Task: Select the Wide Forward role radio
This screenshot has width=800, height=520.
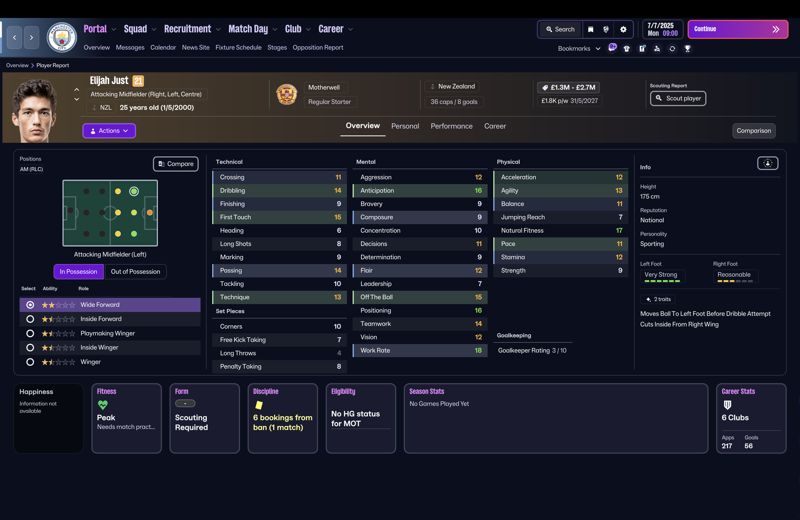Action: [x=30, y=305]
